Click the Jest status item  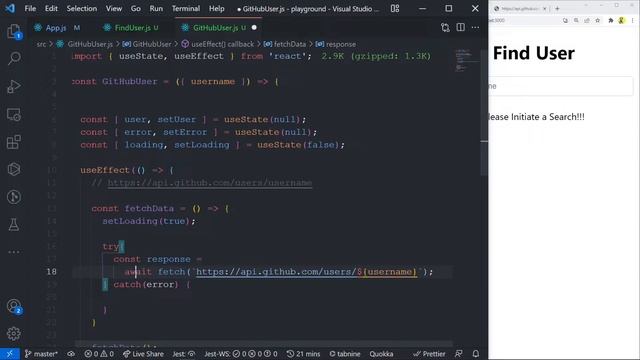pyautogui.click(x=183, y=354)
